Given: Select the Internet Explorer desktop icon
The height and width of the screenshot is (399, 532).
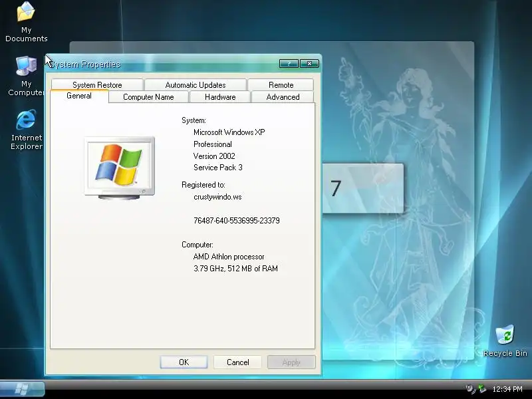Looking at the screenshot, I should point(26,130).
